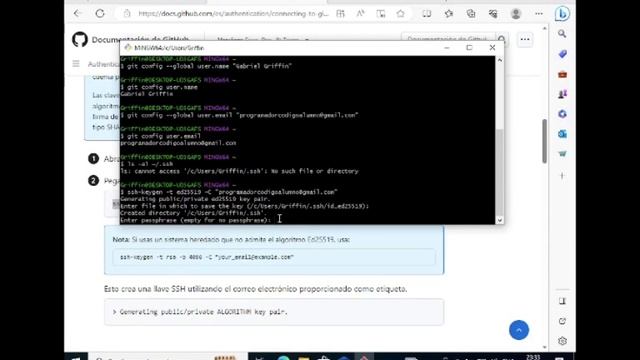Image resolution: width=640 pixels, height=360 pixels.
Task: Click the ssh-keygen ed25519 command line in terminal
Action: point(229,192)
